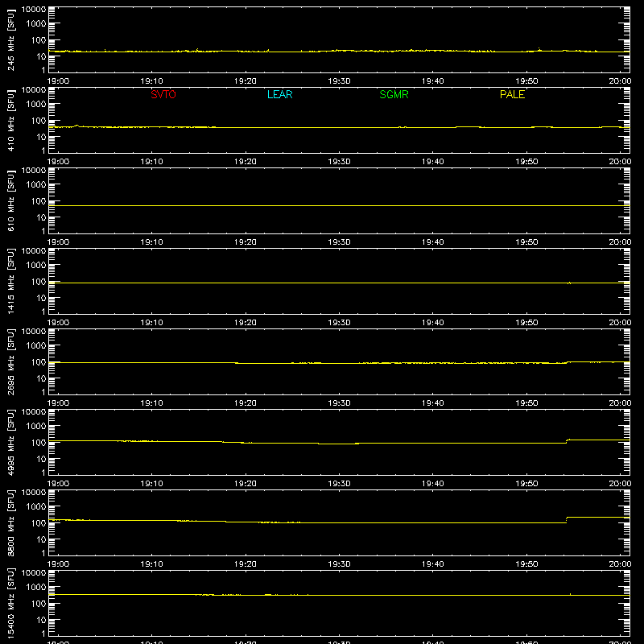Select the 1415 MHz [SFU] axis title
The image size is (644, 644).
(10, 281)
